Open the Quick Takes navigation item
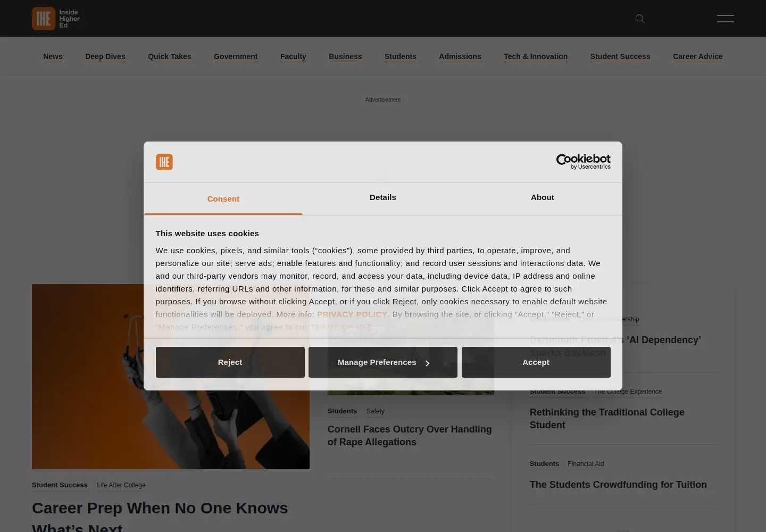Viewport: 766px width, 532px height. pyautogui.click(x=170, y=56)
